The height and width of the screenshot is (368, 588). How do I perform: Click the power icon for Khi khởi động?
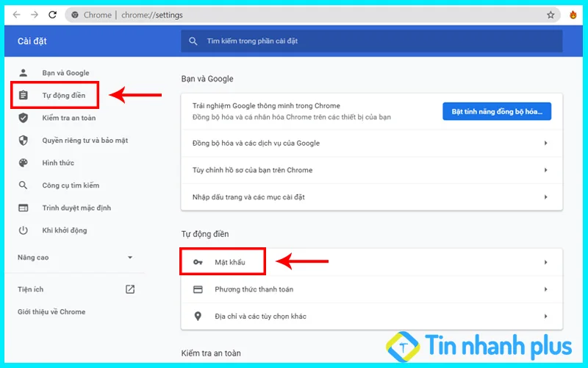click(x=24, y=230)
